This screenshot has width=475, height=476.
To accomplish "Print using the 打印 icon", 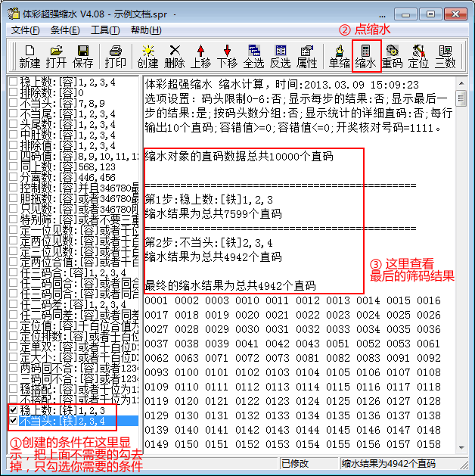I will pos(115,57).
